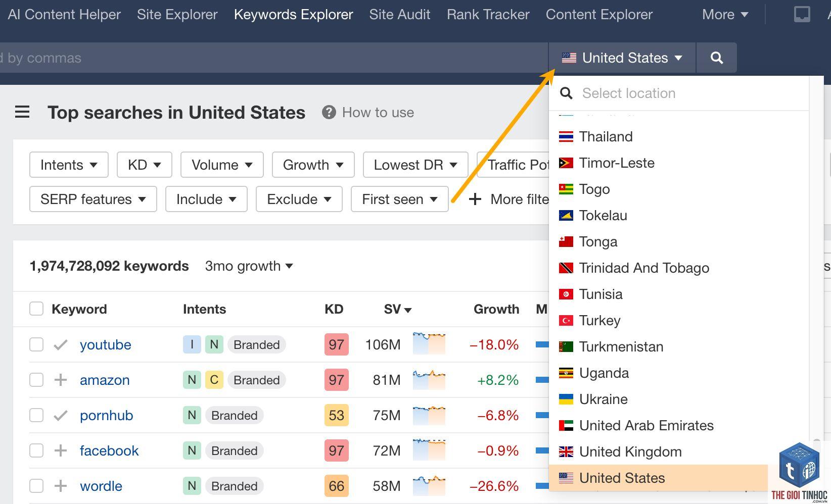831x504 pixels.
Task: Click the keywords input field separated by commas
Action: 273,58
